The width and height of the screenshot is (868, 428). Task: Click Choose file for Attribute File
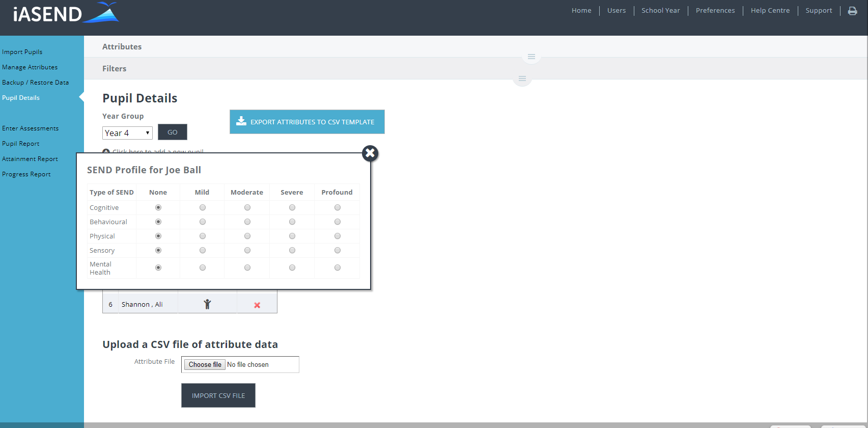pos(205,364)
